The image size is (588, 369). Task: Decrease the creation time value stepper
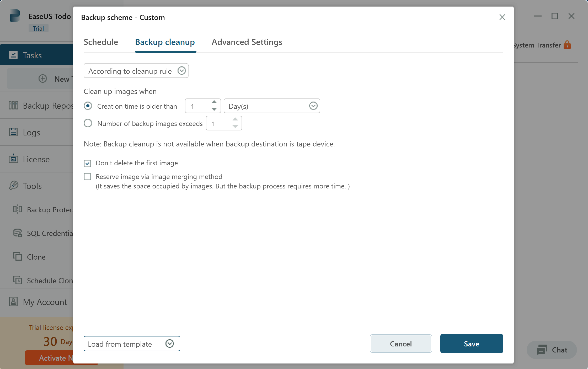click(x=214, y=109)
